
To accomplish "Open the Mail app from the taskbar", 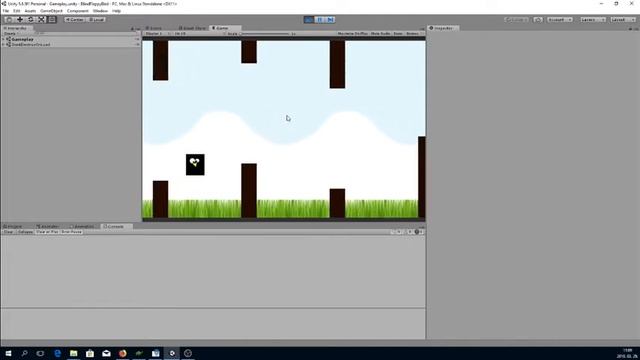I will click(106, 353).
